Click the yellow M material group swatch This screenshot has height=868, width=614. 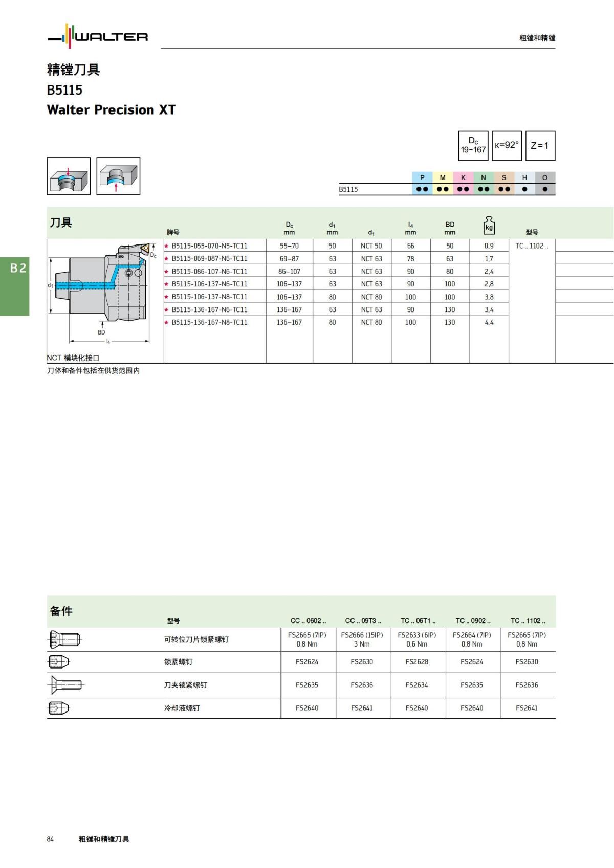[443, 183]
